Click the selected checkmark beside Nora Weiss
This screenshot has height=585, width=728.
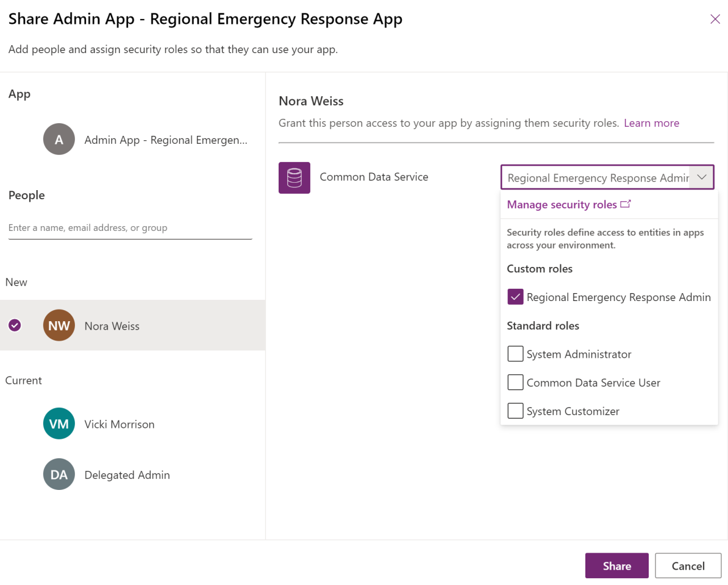tap(15, 325)
